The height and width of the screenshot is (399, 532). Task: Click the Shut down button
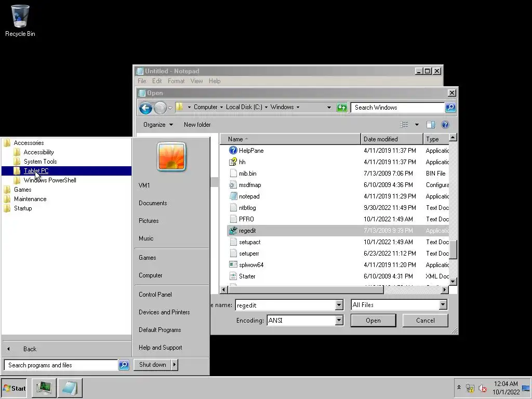point(153,365)
